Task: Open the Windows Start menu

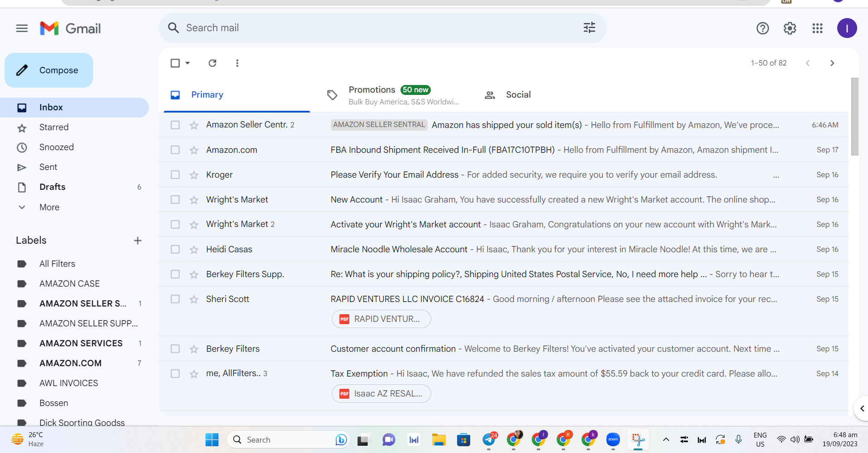Action: click(x=212, y=439)
